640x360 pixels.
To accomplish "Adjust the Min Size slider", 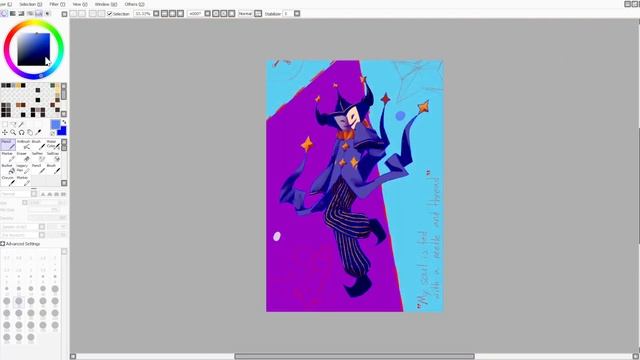I will (44, 210).
